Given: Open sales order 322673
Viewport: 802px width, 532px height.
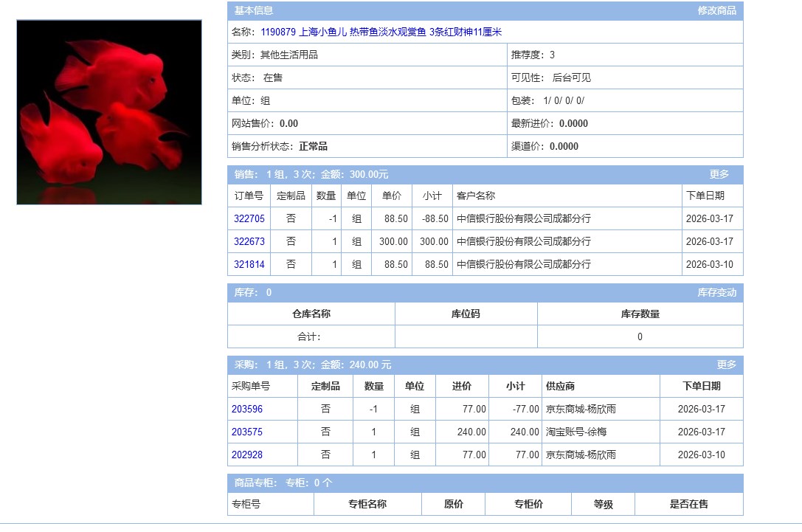Looking at the screenshot, I should 249,242.
